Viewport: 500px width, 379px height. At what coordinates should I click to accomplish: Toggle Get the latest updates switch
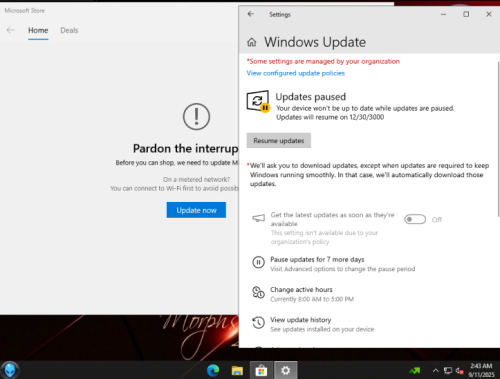coord(415,219)
